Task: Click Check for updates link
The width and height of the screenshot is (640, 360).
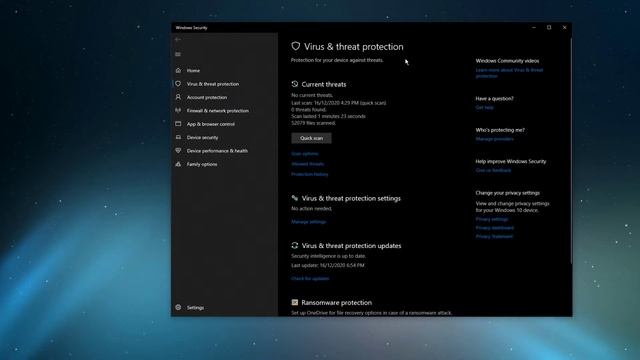Action: (x=310, y=279)
